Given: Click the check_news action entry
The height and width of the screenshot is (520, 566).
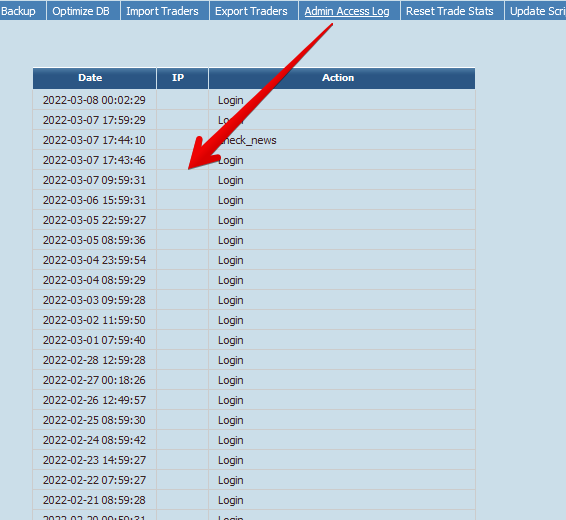Looking at the screenshot, I should 247,140.
